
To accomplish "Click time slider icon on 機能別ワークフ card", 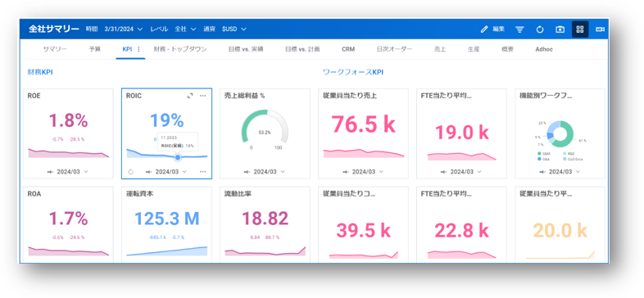I will click(x=542, y=172).
